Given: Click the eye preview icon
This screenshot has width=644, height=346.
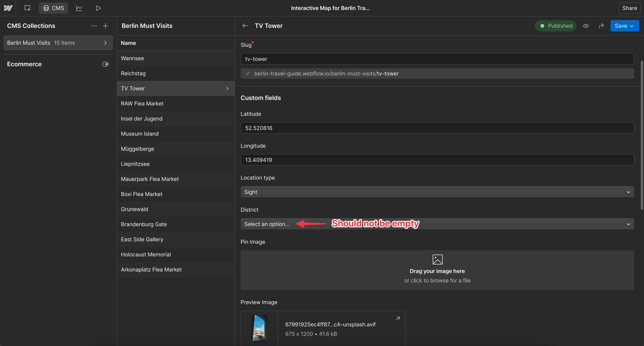Looking at the screenshot, I should pos(586,26).
